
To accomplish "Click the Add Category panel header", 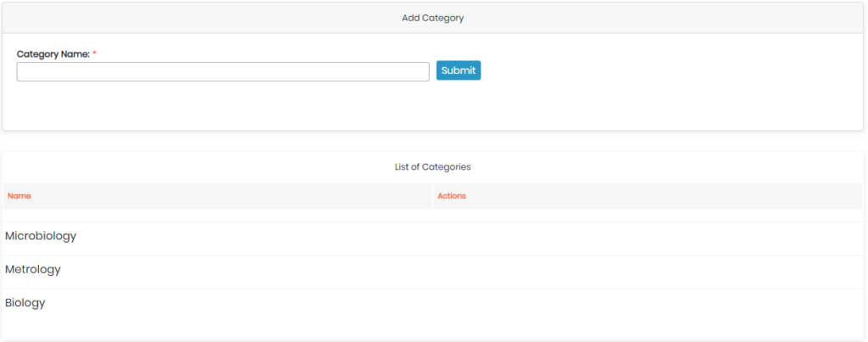I will (433, 19).
